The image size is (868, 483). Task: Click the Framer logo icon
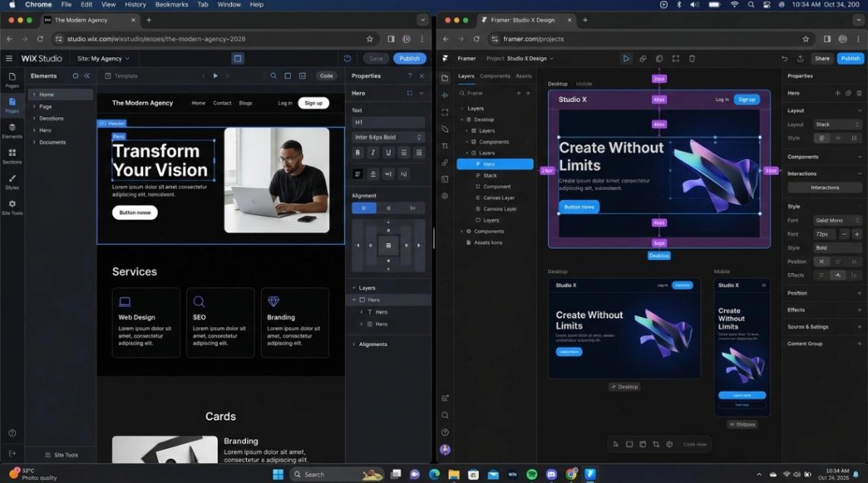coord(445,58)
